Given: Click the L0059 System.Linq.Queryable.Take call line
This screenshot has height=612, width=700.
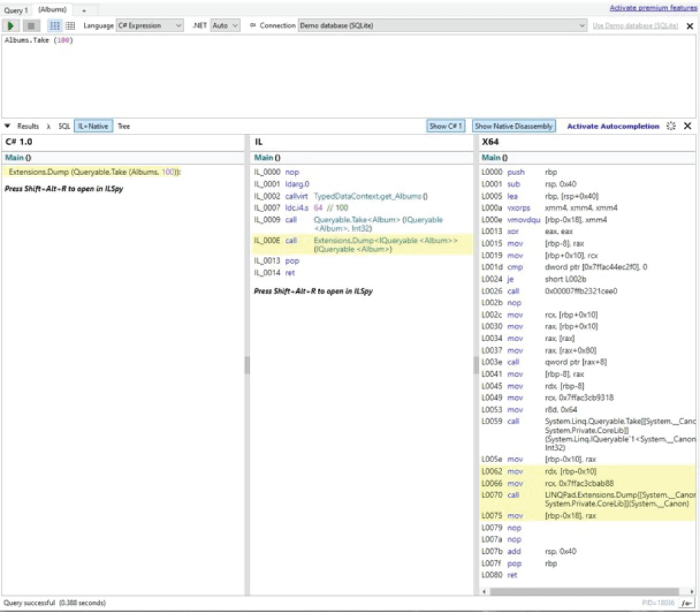Looking at the screenshot, I should (589, 434).
